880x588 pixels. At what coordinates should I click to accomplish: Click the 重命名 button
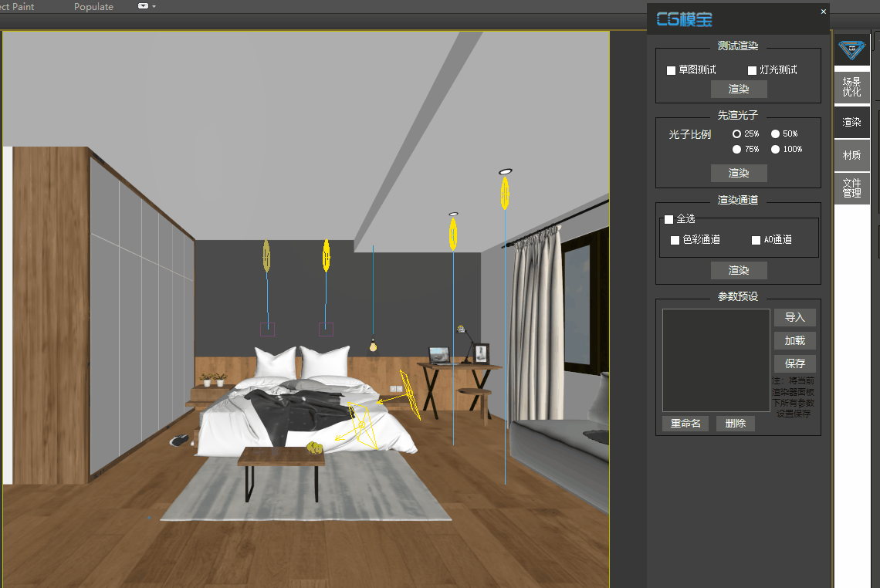(685, 423)
